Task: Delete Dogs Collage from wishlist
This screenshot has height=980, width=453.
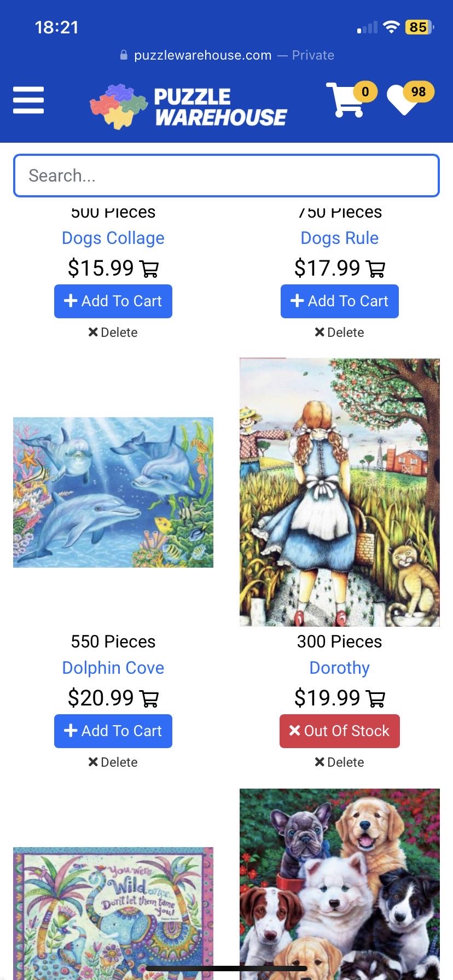Action: pyautogui.click(x=113, y=332)
